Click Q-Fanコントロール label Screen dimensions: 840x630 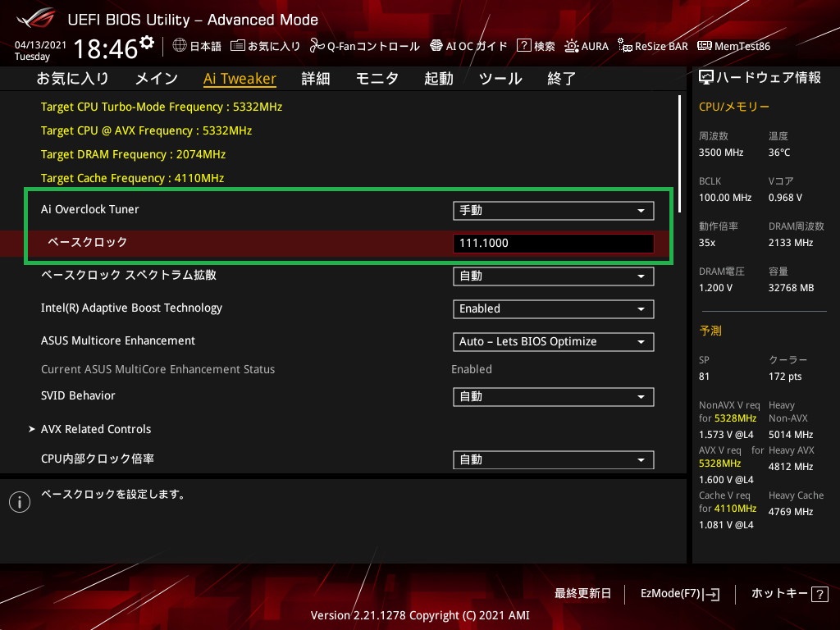click(x=373, y=46)
